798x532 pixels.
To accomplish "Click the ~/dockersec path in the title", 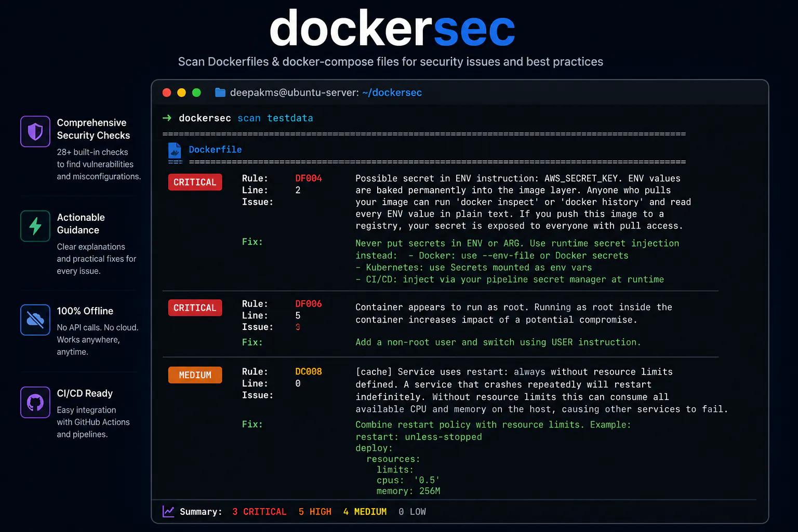I will coord(392,92).
